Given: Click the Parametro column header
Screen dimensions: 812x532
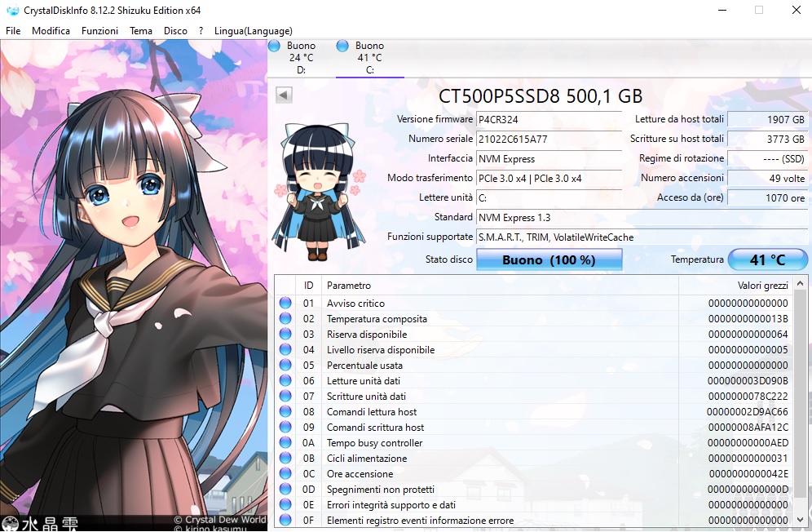Looking at the screenshot, I should pyautogui.click(x=500, y=286).
